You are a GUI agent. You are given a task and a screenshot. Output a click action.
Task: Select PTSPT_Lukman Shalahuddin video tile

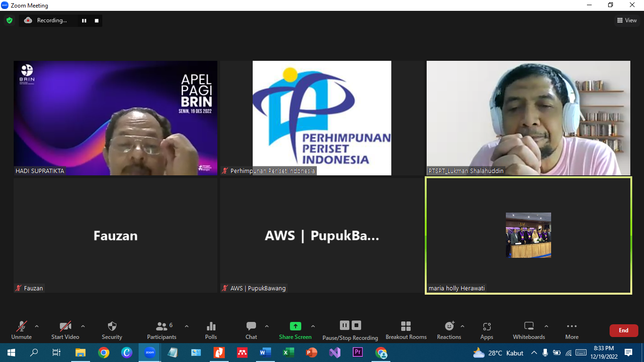pos(528,118)
